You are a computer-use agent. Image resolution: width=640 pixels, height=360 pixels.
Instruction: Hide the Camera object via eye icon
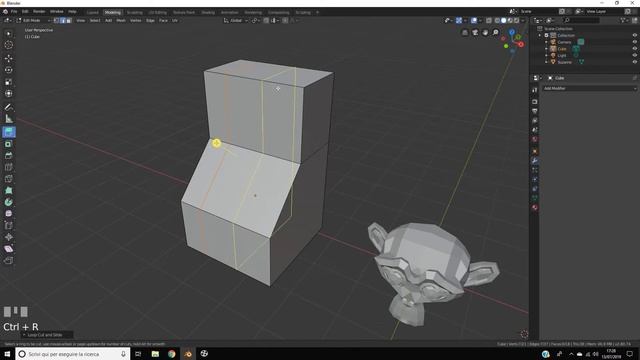[x=634, y=42]
